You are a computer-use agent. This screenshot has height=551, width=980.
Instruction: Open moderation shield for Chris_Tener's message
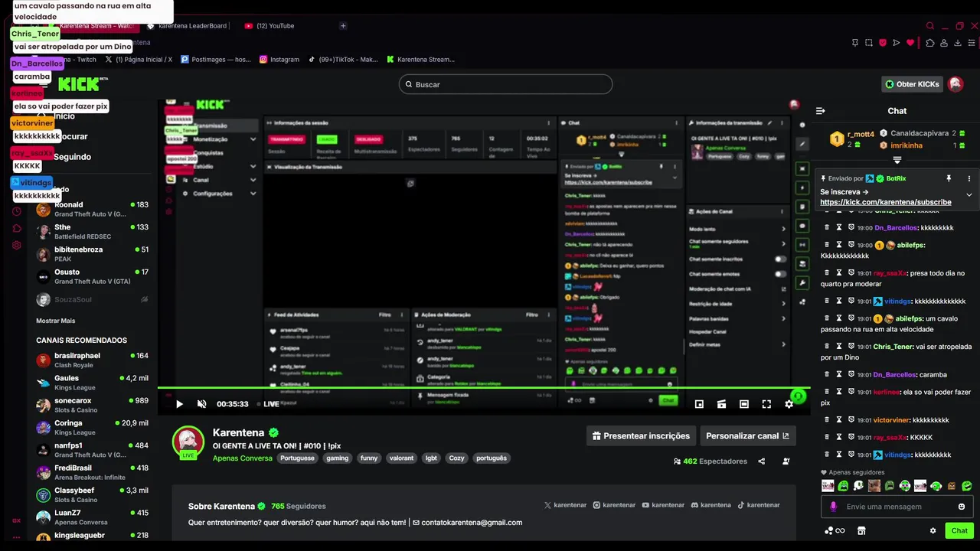click(851, 346)
